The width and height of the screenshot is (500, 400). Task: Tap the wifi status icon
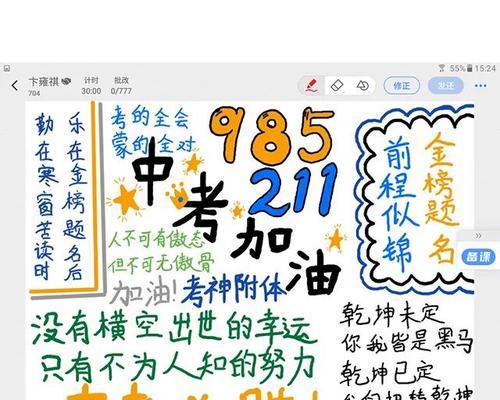(442, 69)
